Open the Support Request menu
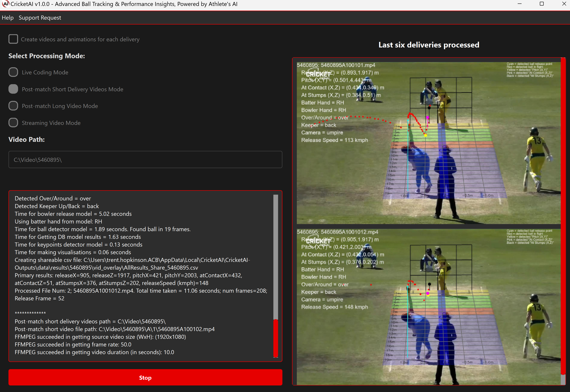This screenshot has height=392, width=570. pos(40,18)
